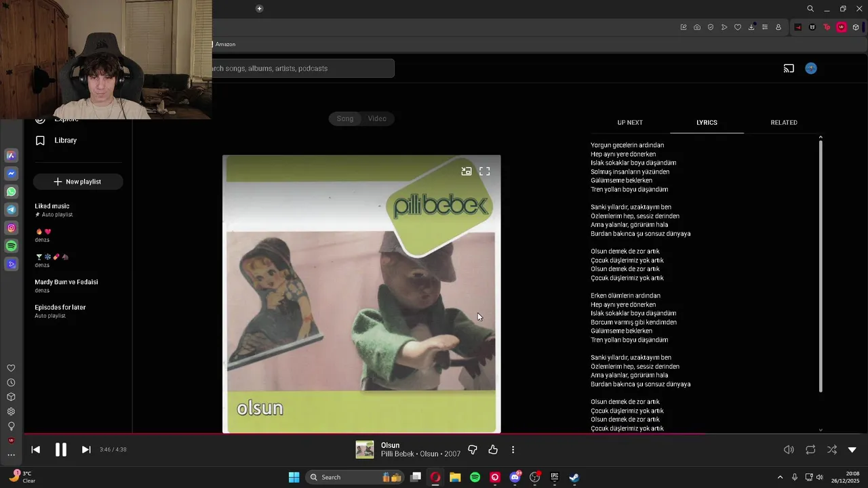Open the new tab plus button

pos(259,9)
